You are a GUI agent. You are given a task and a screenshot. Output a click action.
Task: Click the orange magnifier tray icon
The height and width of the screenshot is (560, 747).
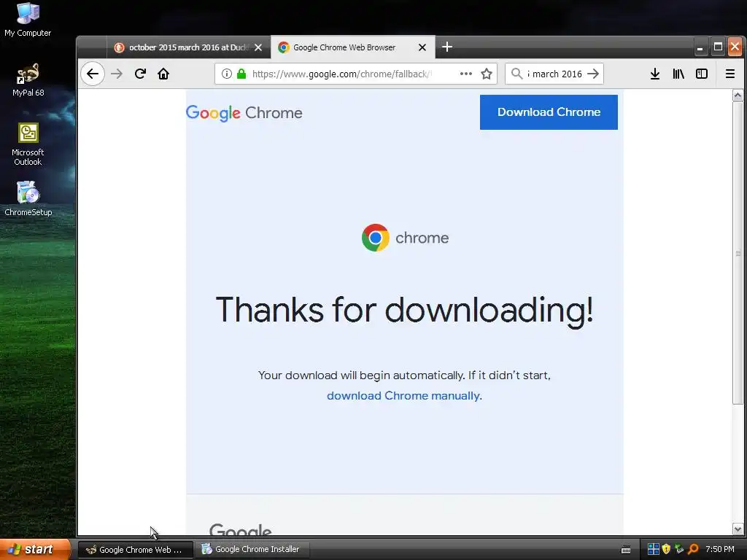click(x=693, y=550)
